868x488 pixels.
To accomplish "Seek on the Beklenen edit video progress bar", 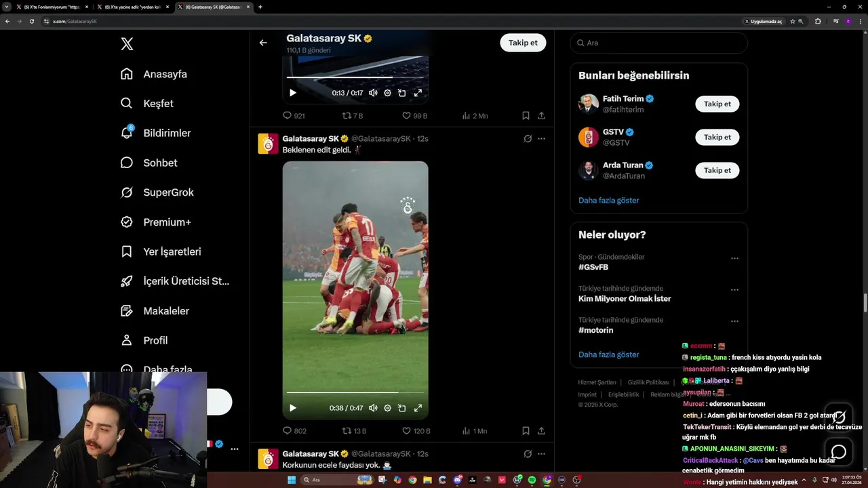I will (x=355, y=392).
